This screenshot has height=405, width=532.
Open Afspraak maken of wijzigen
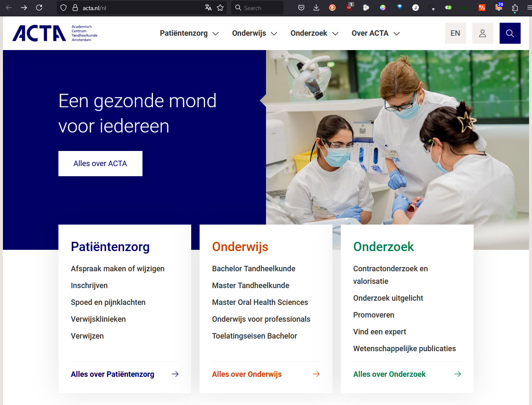pos(118,269)
